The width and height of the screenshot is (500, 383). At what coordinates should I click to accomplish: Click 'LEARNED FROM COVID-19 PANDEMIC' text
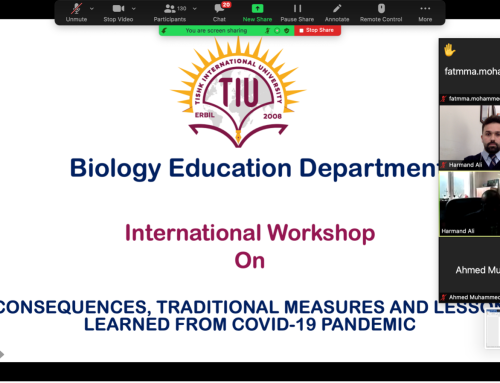(x=250, y=324)
